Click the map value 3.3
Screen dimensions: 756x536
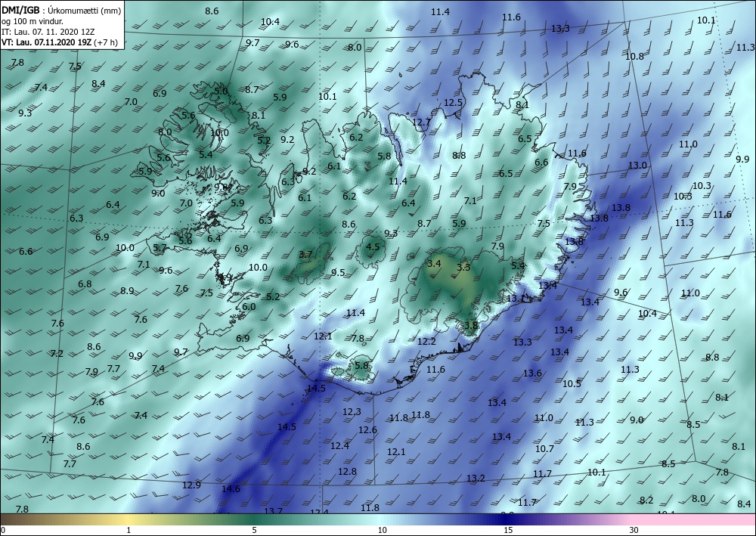tap(463, 267)
